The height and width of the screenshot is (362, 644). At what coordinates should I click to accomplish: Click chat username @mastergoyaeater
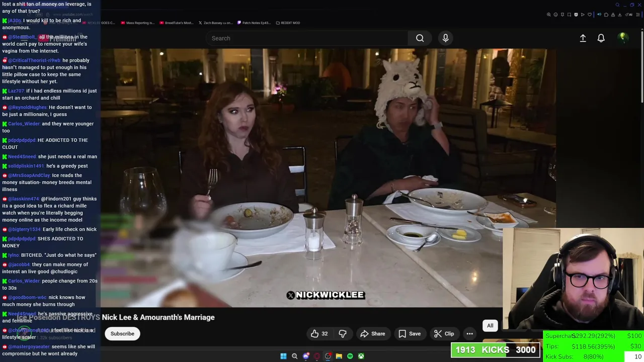(29, 346)
